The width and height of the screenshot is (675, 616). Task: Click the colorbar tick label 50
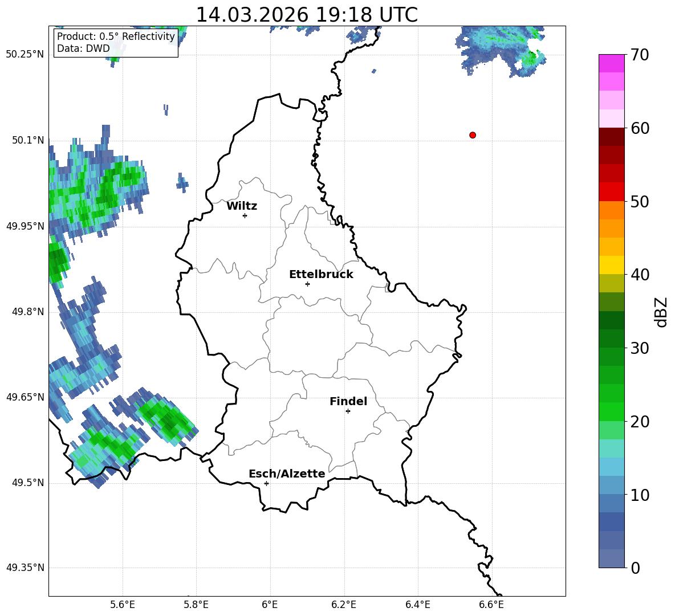click(640, 202)
